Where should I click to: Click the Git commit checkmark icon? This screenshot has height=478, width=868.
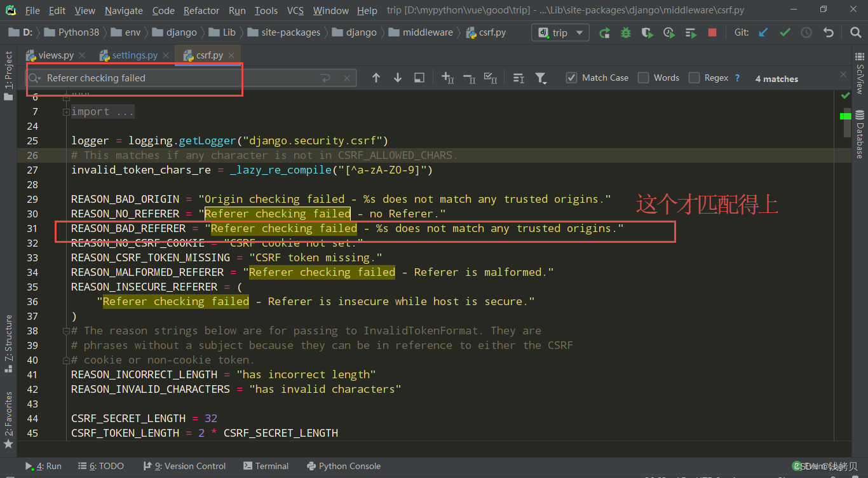pyautogui.click(x=785, y=32)
